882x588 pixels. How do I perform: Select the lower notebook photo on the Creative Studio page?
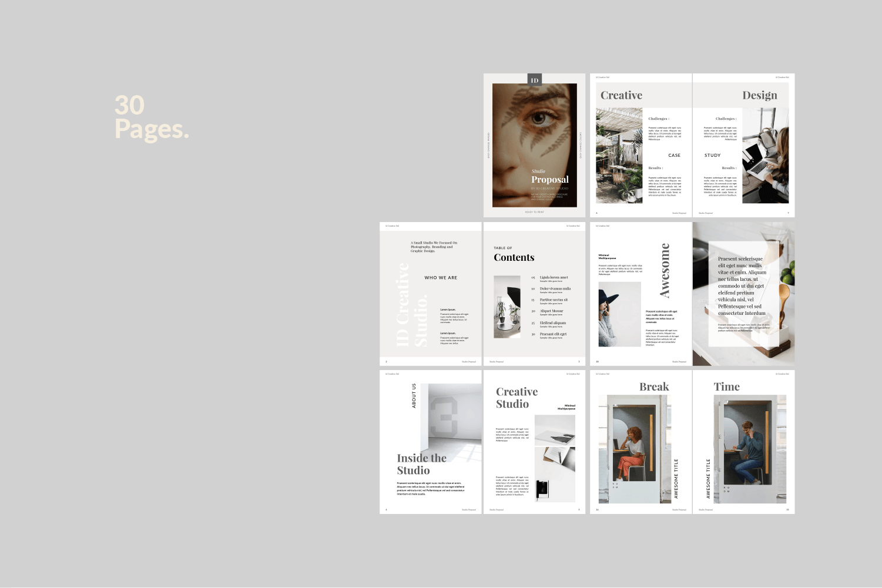[x=555, y=475]
